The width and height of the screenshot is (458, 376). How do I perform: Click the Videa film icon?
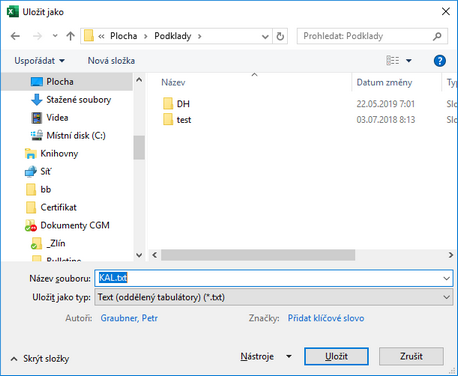point(36,118)
